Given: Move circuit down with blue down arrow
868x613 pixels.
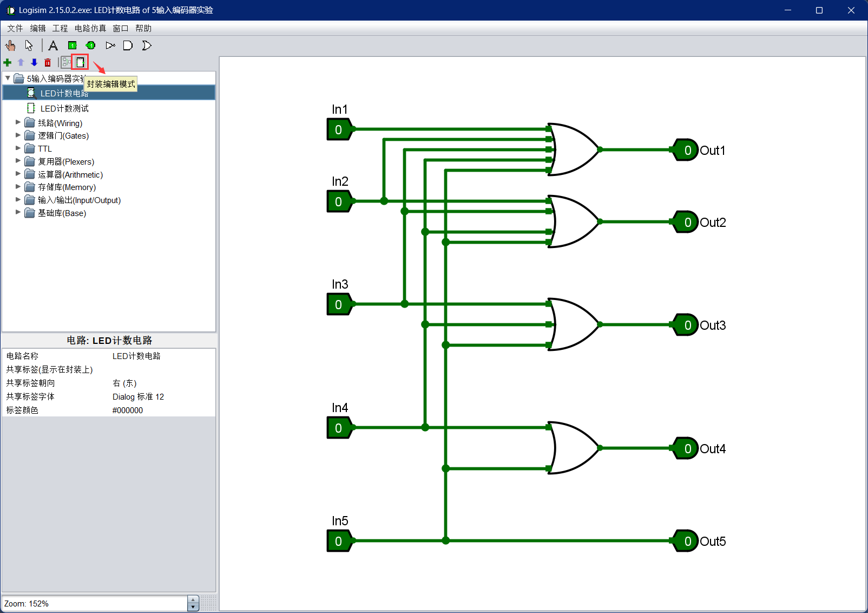Looking at the screenshot, I should coord(34,63).
